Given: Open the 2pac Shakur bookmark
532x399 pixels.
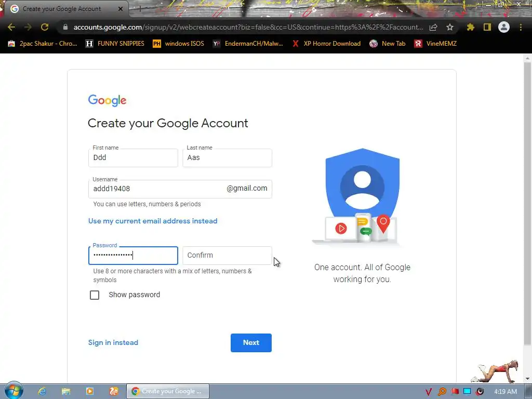Looking at the screenshot, I should point(43,44).
